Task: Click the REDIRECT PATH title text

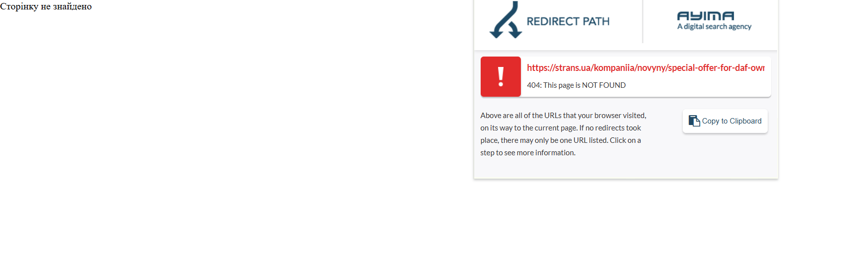Action: (568, 21)
